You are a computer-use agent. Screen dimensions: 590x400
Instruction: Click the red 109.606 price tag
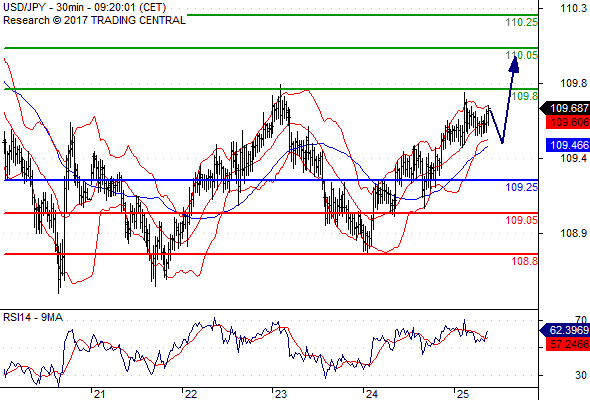coord(568,122)
